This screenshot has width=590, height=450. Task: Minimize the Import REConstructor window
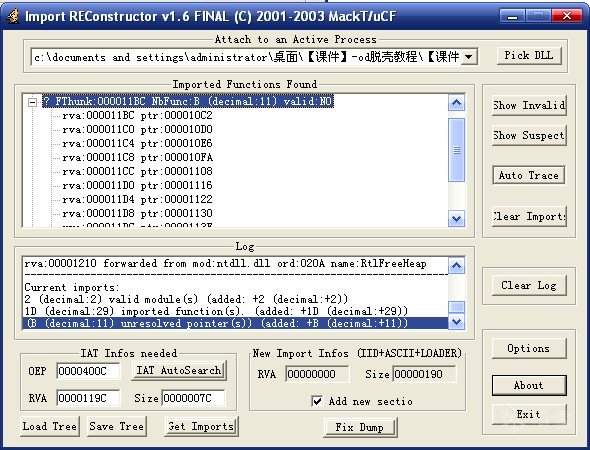tap(512, 16)
